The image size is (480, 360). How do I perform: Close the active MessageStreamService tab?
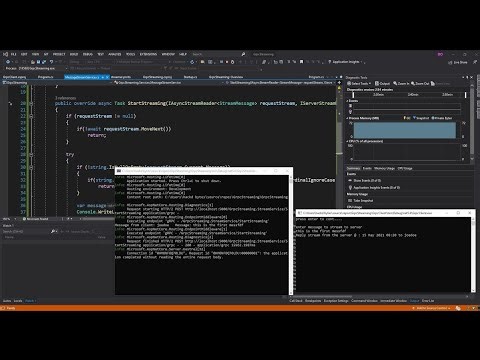(107, 77)
